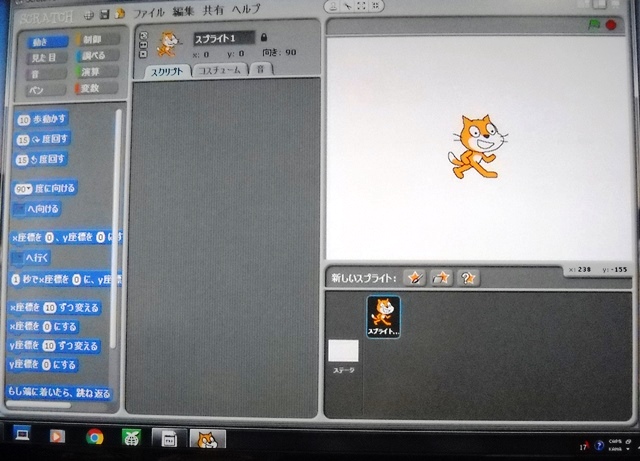The height and width of the screenshot is (461, 640).
Task: Select the shrink sprite tool
Action: [x=376, y=6]
